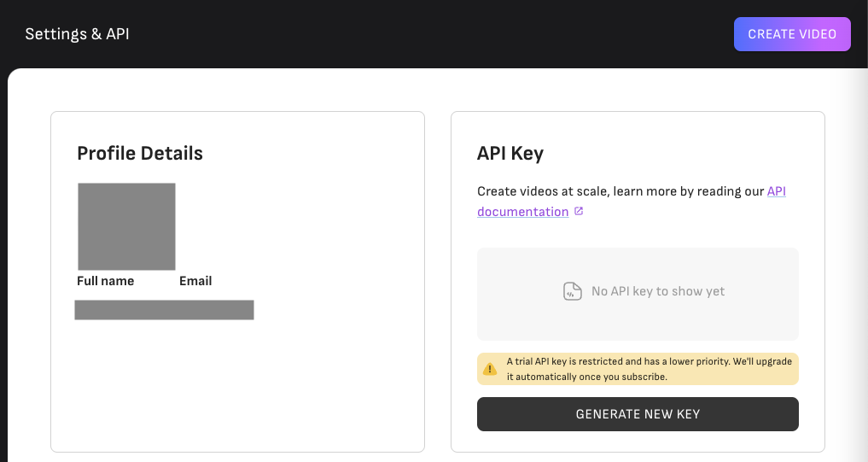868x462 pixels.
Task: Click the warning triangle icon
Action: 490,369
